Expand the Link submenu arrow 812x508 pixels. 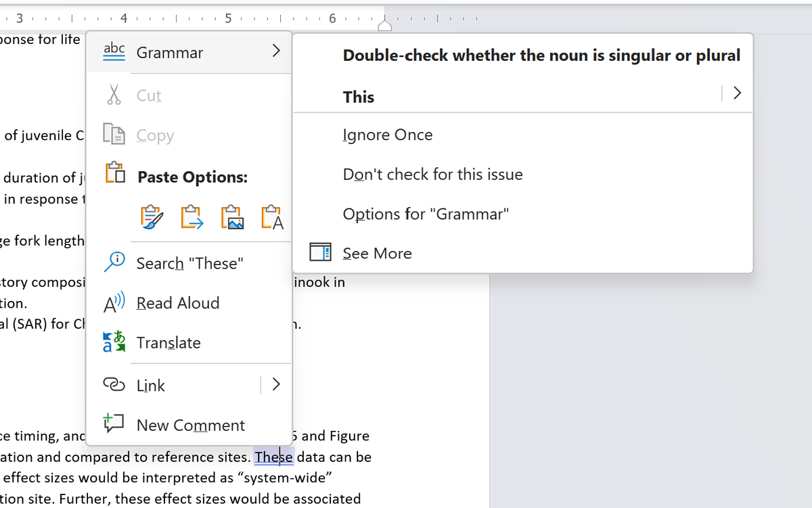(x=275, y=384)
